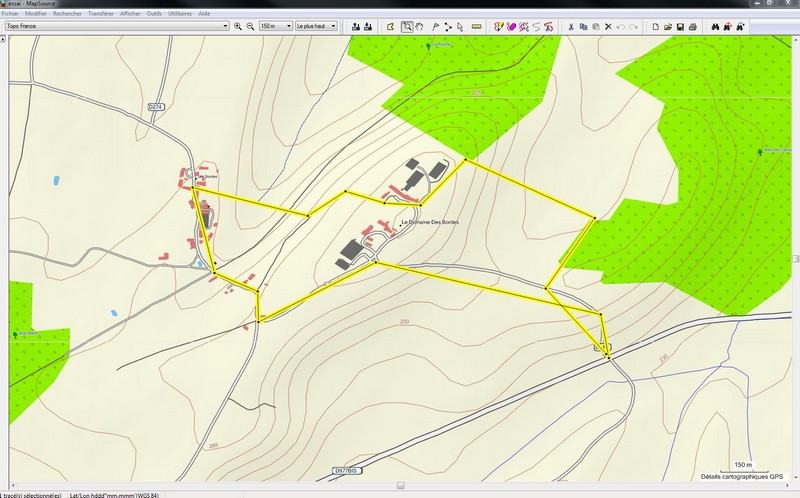Viewport: 800px width, 498px height.
Task: Click the copy icon
Action: (584, 26)
